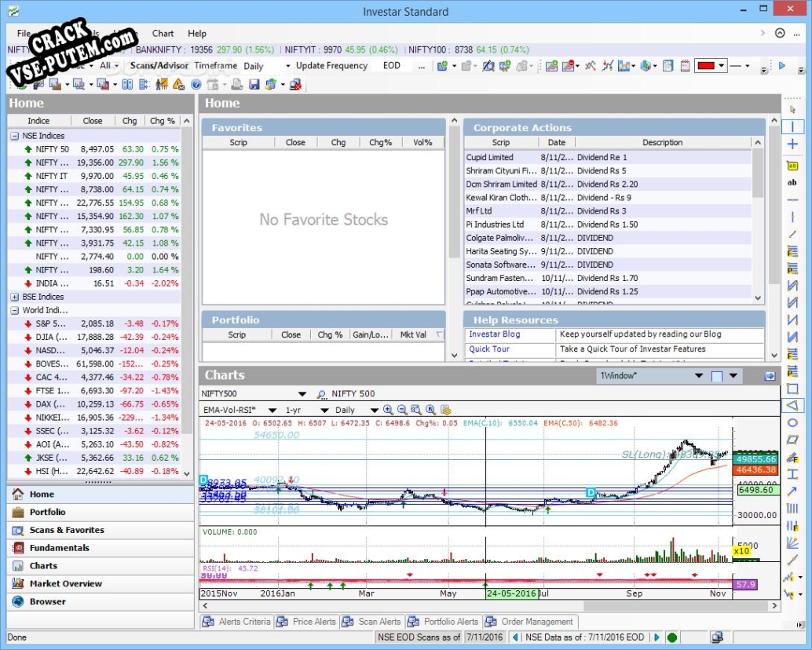
Task: Select the triangle drawing tool
Action: point(792,405)
